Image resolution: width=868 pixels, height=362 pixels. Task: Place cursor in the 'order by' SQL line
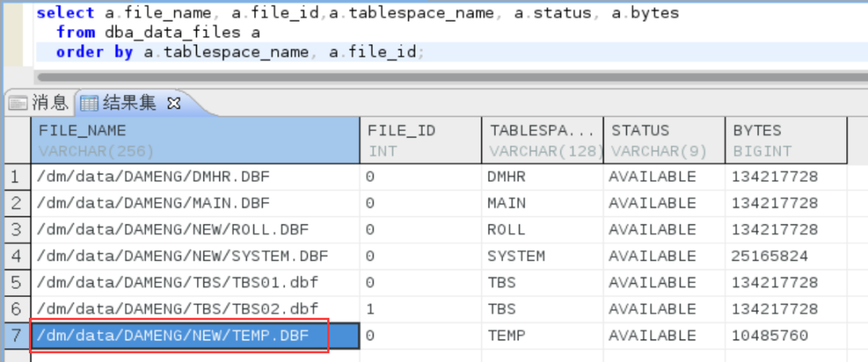[x=240, y=52]
